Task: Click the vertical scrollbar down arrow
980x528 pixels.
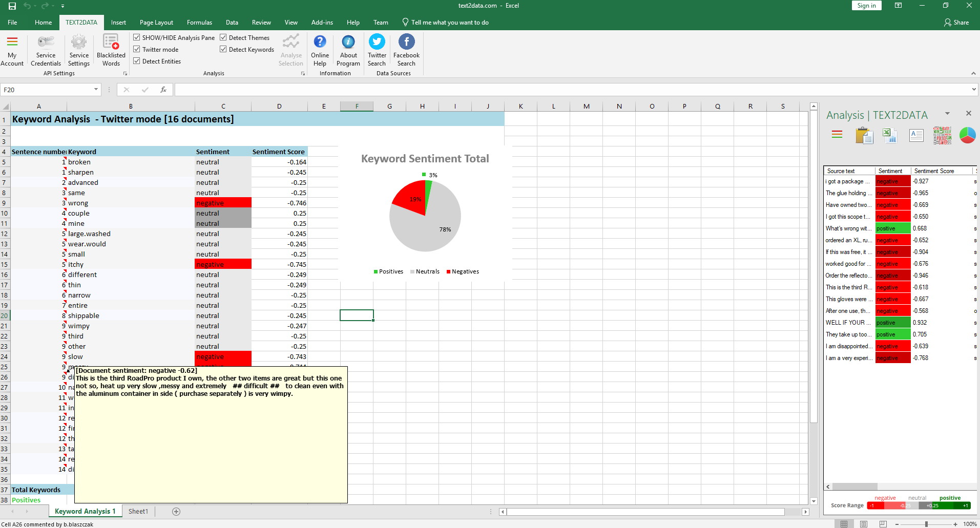Action: (814, 501)
